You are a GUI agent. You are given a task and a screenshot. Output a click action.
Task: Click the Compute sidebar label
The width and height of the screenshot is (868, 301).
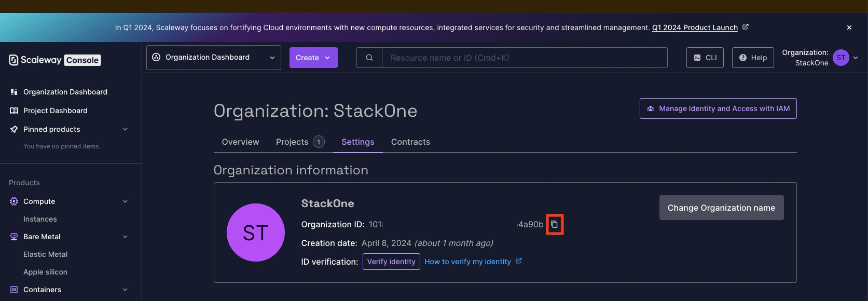[39, 201]
